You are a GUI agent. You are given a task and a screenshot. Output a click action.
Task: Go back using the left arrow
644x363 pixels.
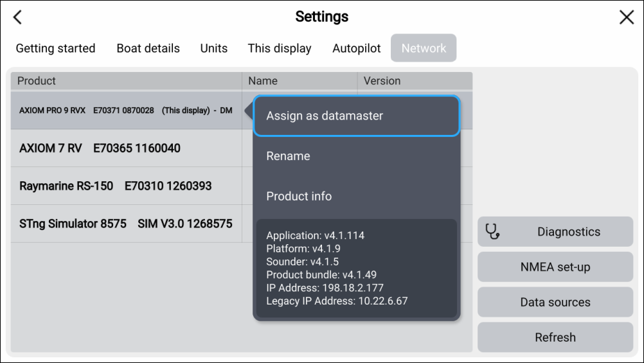(x=17, y=17)
